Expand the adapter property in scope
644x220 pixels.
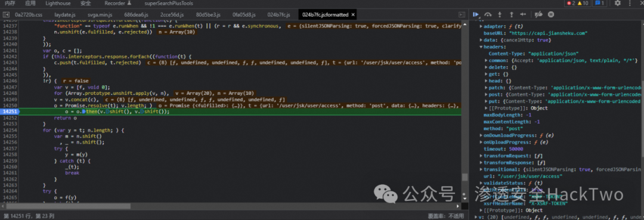coord(482,26)
